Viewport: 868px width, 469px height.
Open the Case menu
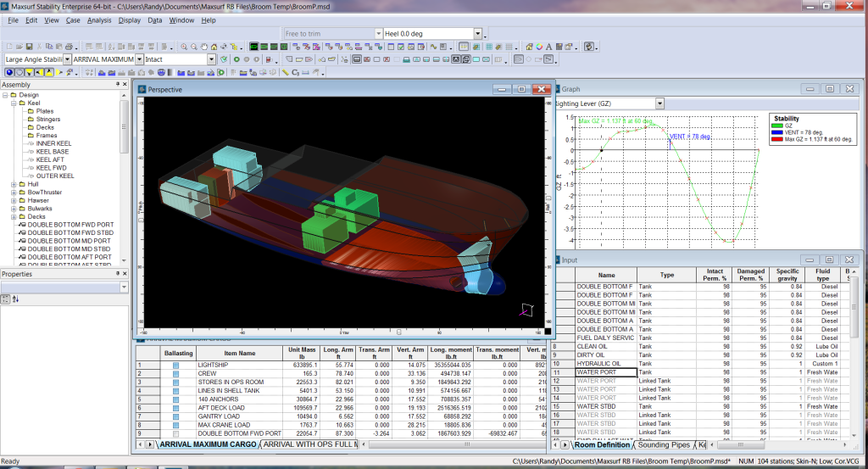coord(73,20)
